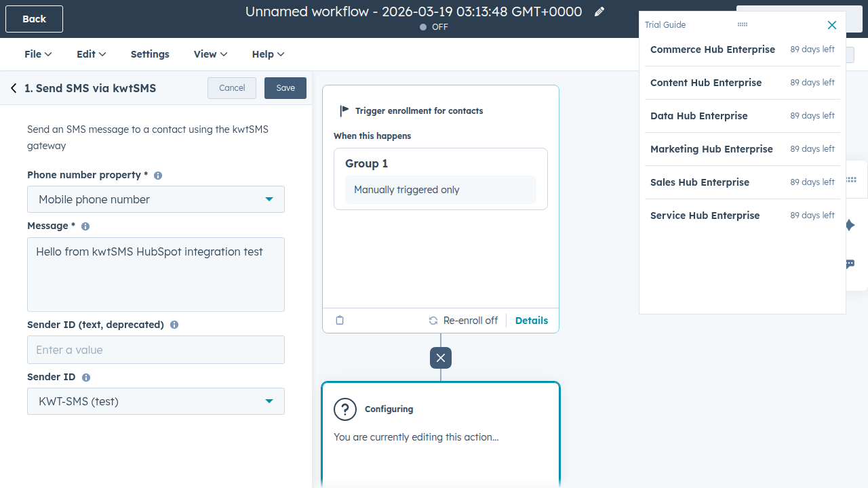Click the pencil icon to rename the workflow
This screenshot has height=488, width=868.
pos(599,12)
